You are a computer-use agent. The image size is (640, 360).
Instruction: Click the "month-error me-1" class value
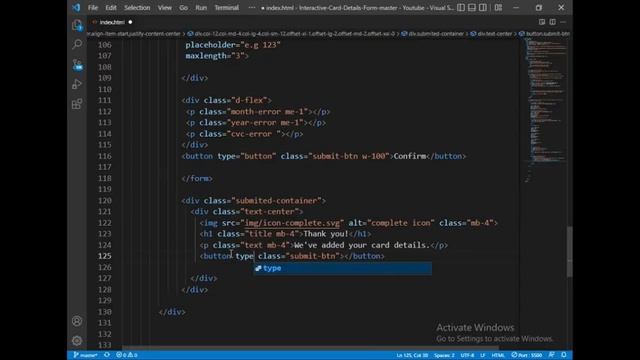coord(269,112)
